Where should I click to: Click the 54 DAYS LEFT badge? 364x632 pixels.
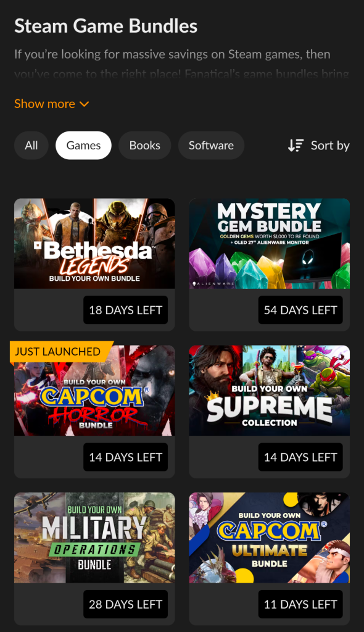click(300, 310)
